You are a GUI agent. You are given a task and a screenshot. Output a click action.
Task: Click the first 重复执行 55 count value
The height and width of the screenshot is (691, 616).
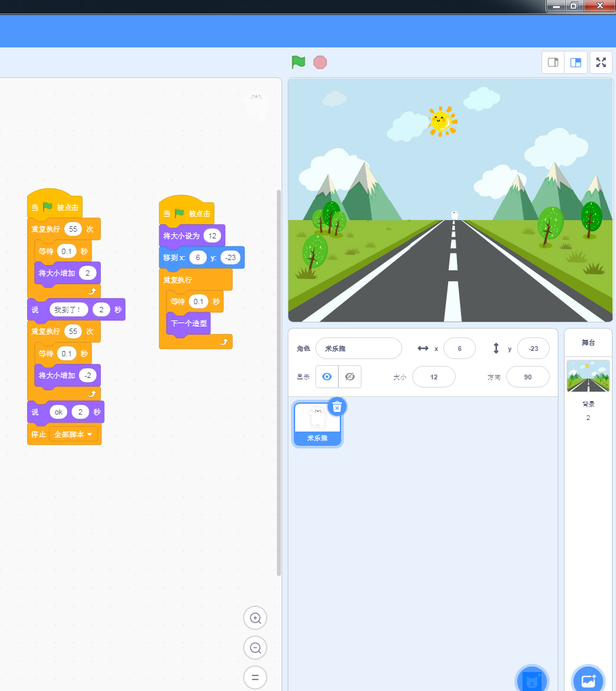pyautogui.click(x=73, y=229)
